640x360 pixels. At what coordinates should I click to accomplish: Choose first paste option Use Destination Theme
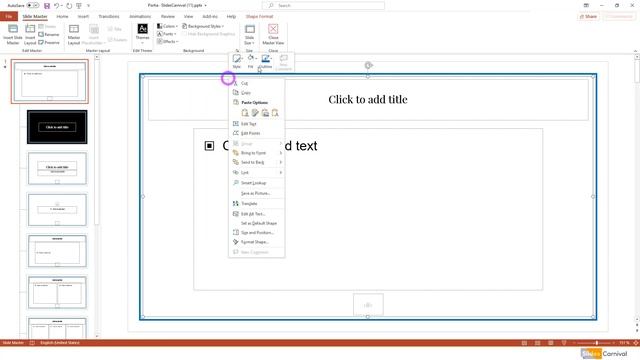coord(245,113)
